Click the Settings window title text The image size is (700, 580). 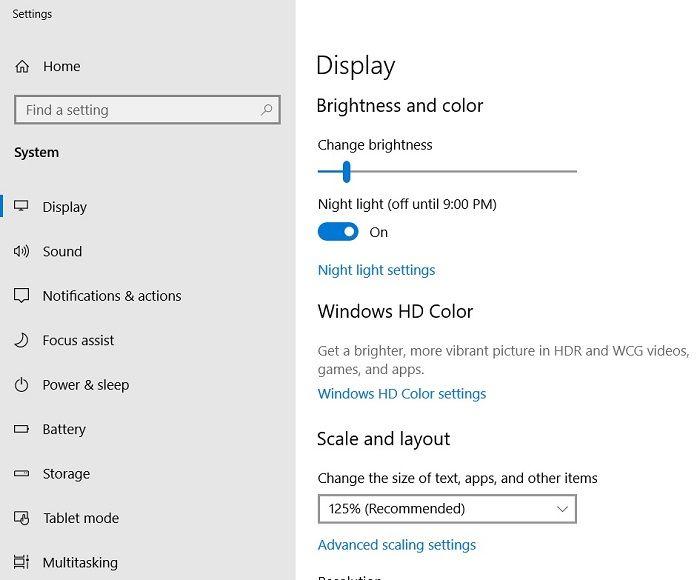[x=32, y=14]
